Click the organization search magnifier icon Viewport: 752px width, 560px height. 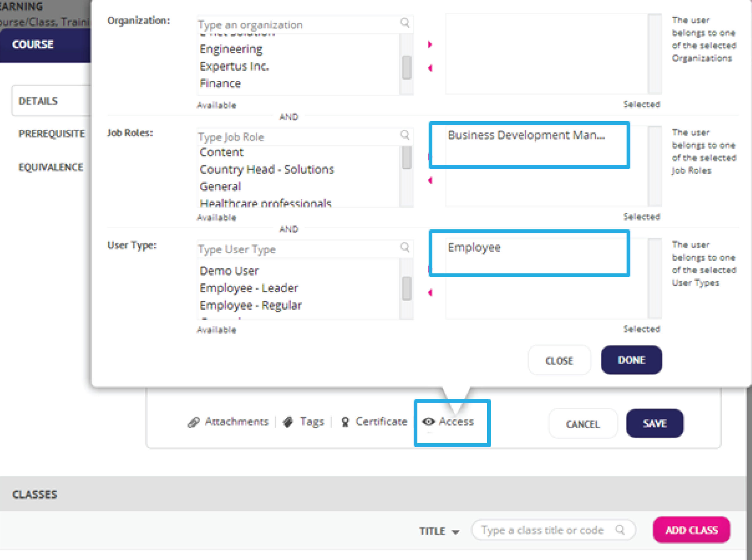click(x=405, y=23)
